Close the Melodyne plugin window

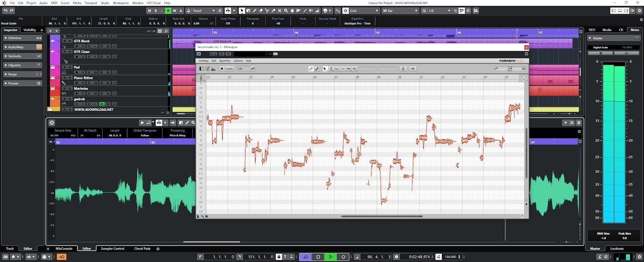526,47
